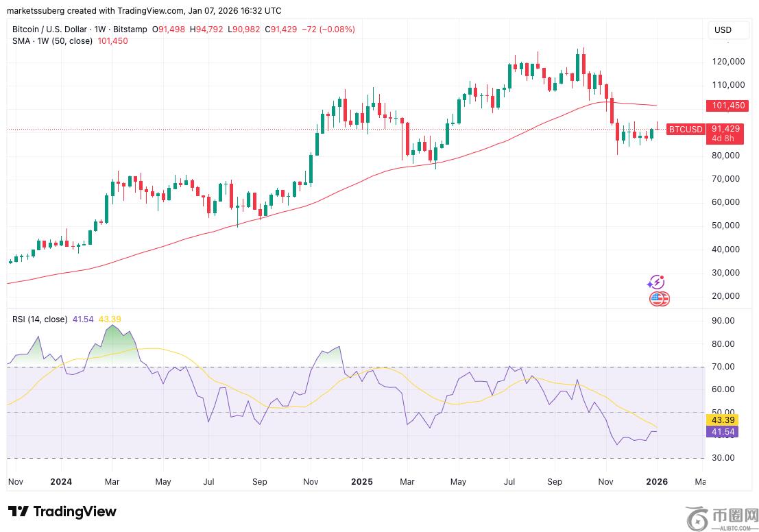The height and width of the screenshot is (532, 759).
Task: Click the red 101,450 SMA price label
Action: [727, 106]
